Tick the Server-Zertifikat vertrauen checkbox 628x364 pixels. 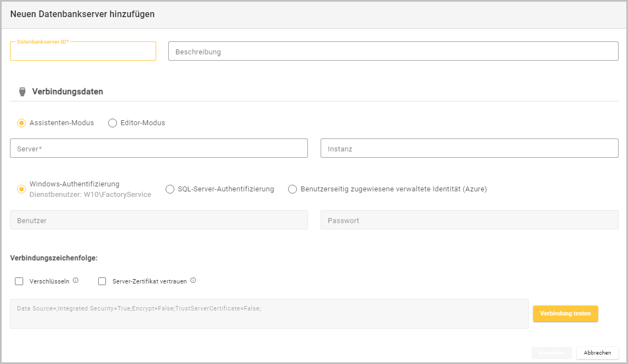(x=102, y=281)
